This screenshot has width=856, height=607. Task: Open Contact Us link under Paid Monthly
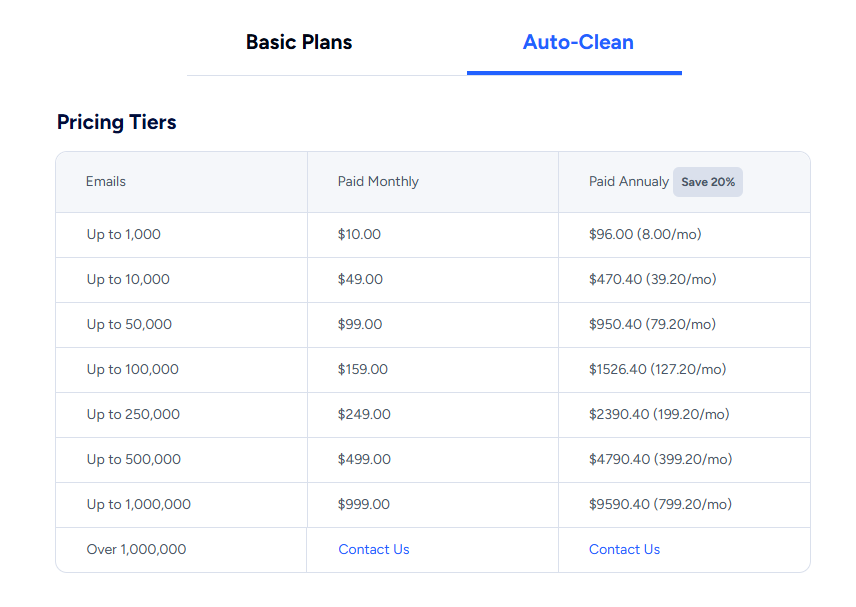coord(374,549)
